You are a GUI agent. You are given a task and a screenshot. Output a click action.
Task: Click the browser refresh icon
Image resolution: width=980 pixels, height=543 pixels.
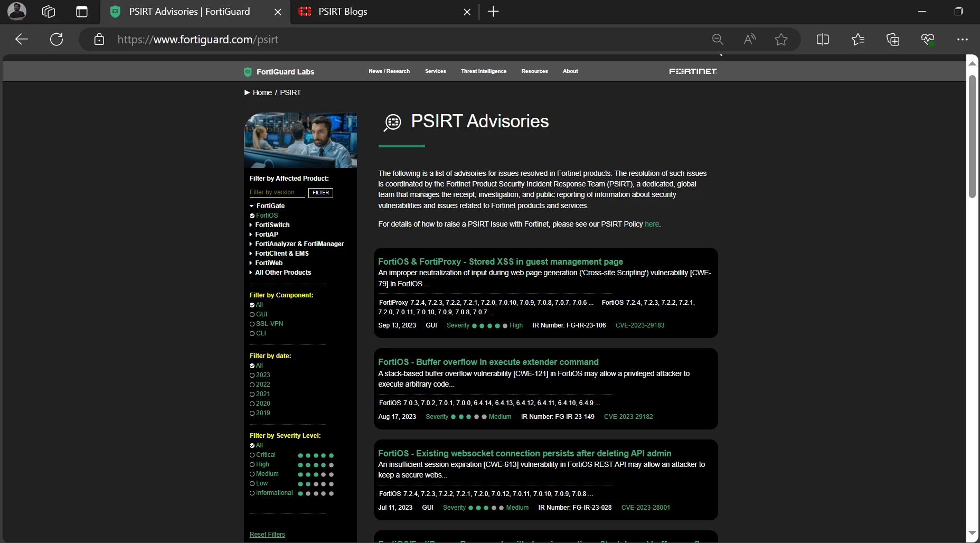coord(56,39)
